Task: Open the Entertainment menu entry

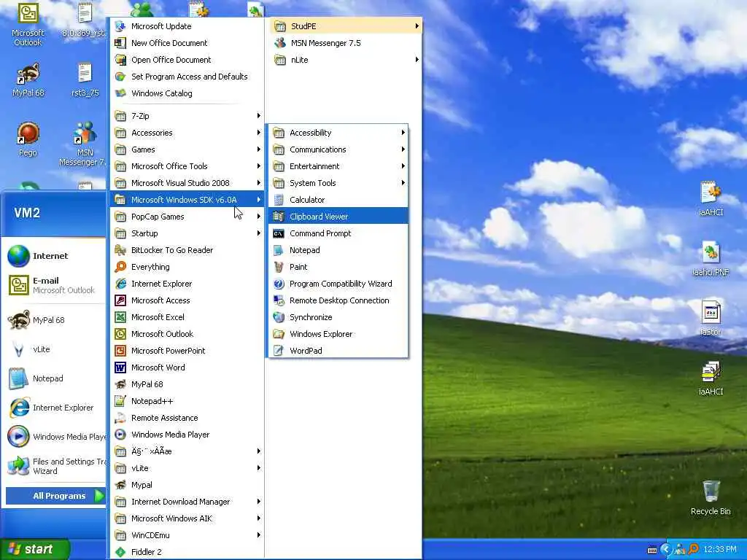Action: (x=338, y=166)
